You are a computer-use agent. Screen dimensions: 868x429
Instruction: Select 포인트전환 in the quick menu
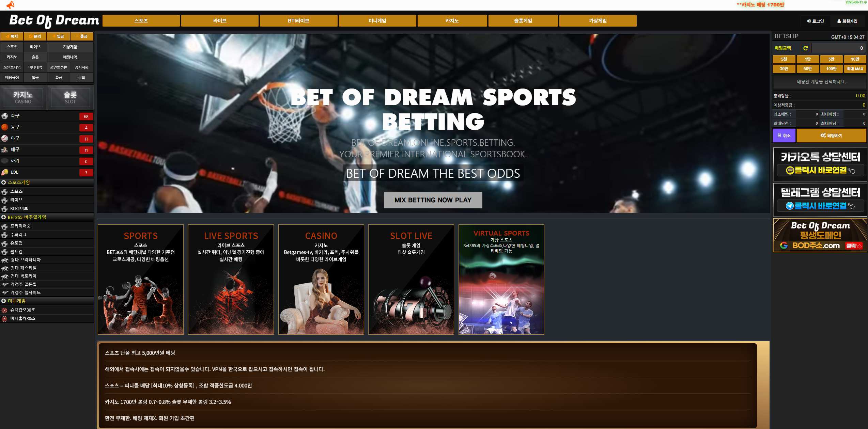(58, 67)
